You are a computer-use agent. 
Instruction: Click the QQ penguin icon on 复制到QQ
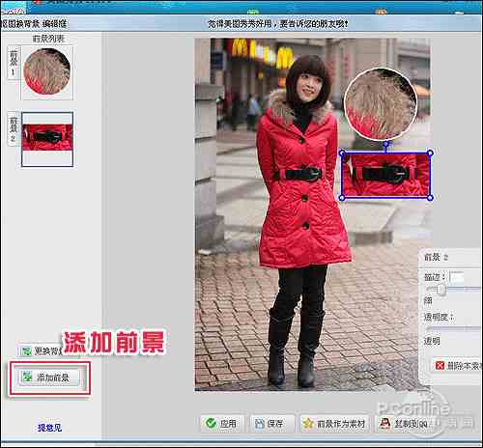(x=384, y=423)
